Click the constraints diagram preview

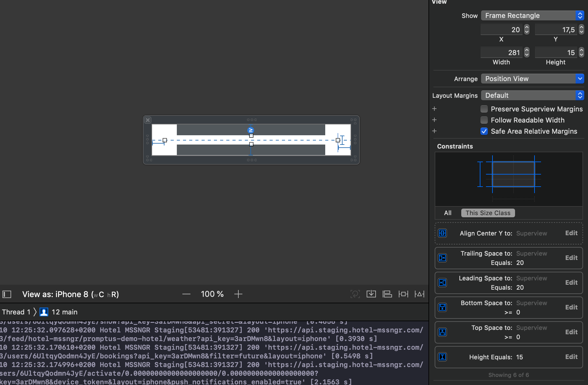[509, 179]
